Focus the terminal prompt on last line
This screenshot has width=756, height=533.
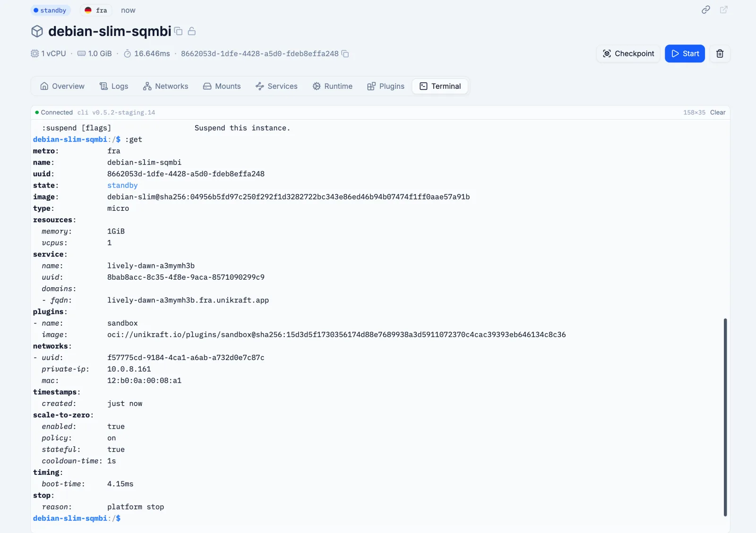77,518
